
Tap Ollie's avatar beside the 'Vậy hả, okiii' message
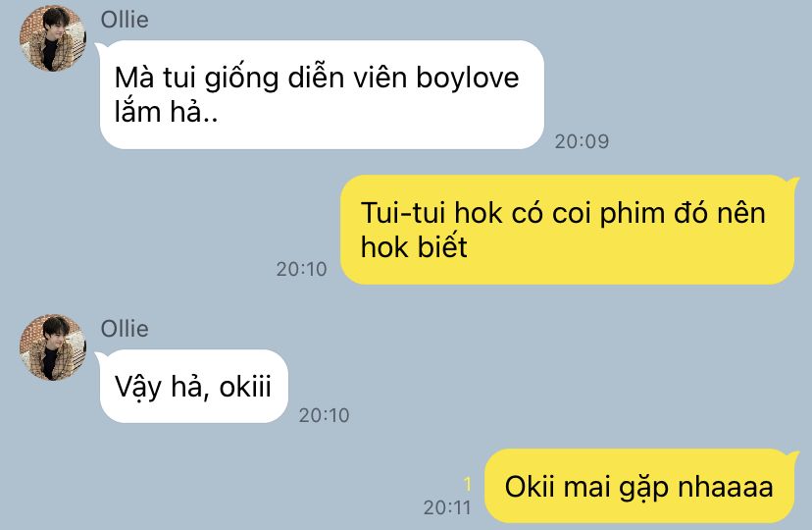[x=52, y=347]
